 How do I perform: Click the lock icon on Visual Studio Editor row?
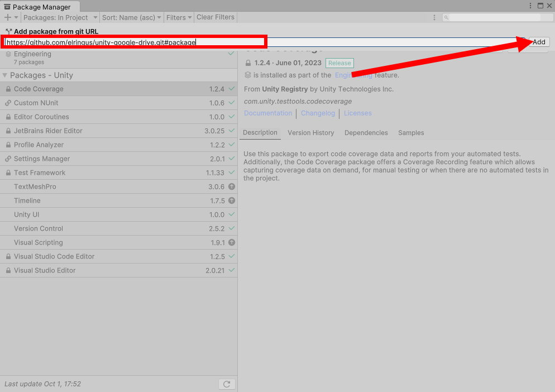point(8,270)
